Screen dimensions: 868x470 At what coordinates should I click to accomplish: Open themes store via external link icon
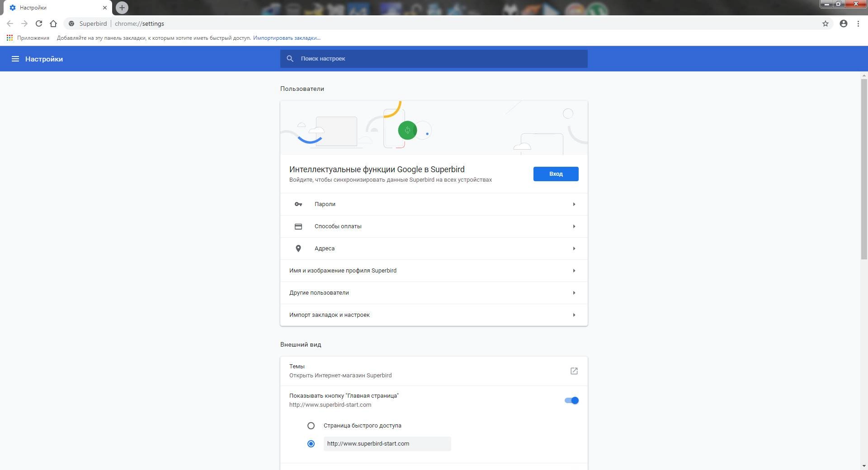574,371
